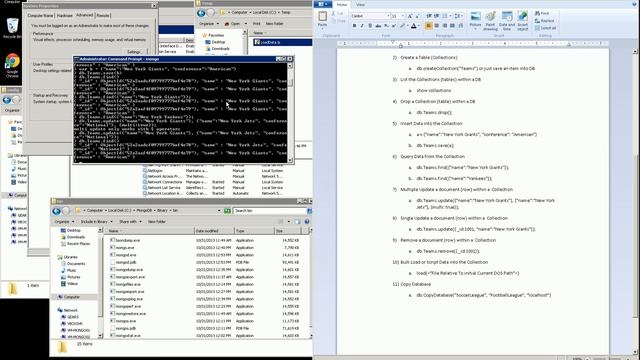Screen dimensions: 640x360
Task: Select mongod.exe in bin folder list
Action: coord(126,255)
